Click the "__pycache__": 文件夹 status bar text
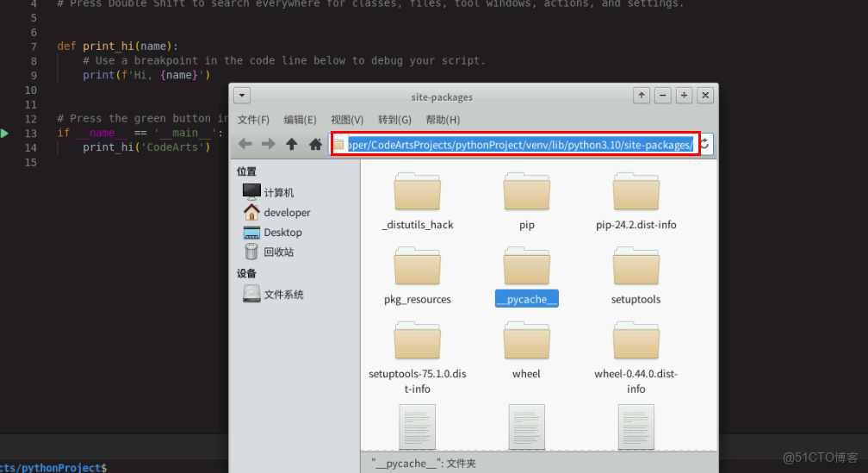 (x=424, y=463)
